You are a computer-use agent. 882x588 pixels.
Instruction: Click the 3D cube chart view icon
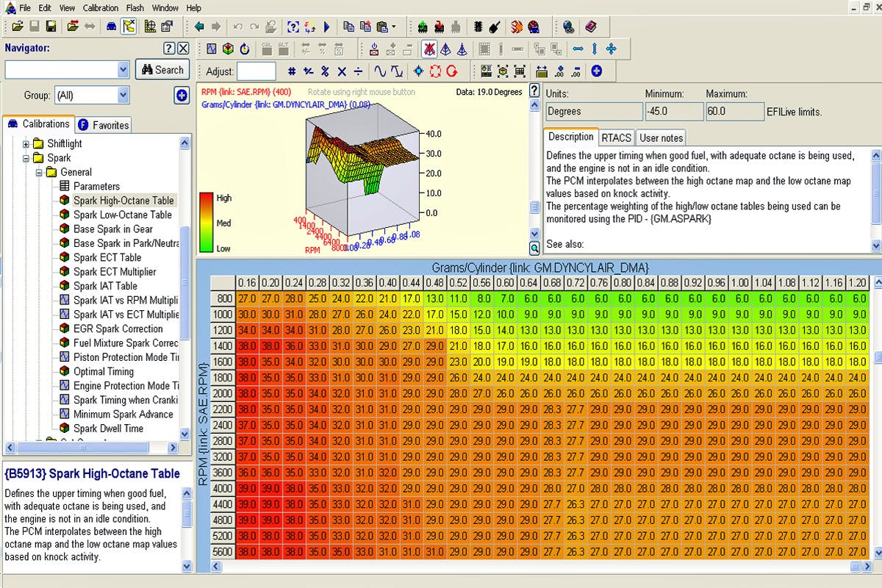point(228,49)
